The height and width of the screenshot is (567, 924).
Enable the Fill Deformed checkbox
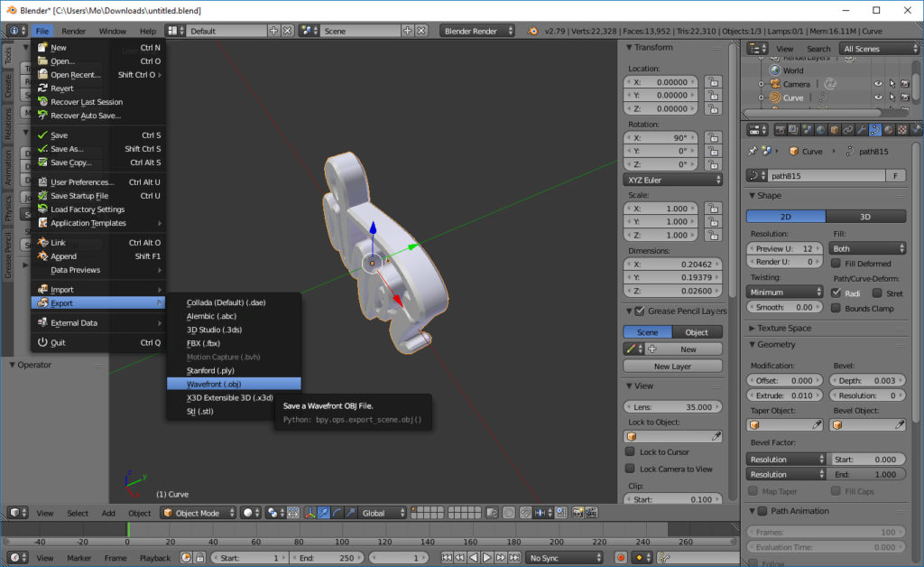[x=836, y=263]
